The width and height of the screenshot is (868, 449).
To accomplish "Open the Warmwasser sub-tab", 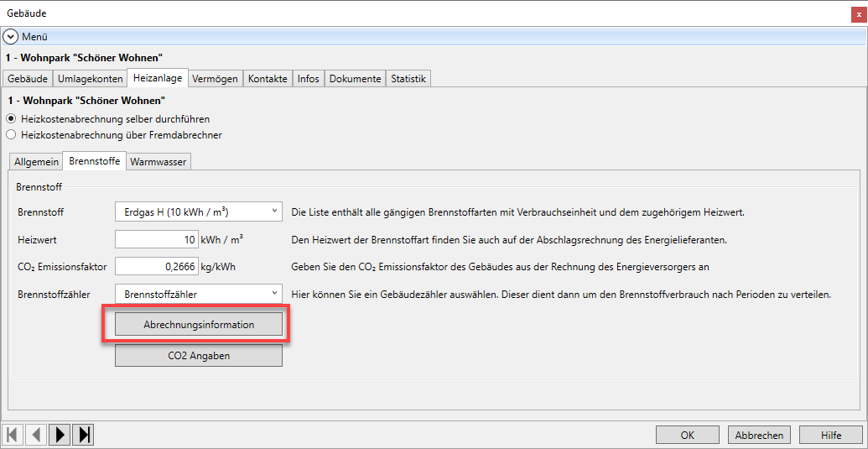I will coord(159,161).
